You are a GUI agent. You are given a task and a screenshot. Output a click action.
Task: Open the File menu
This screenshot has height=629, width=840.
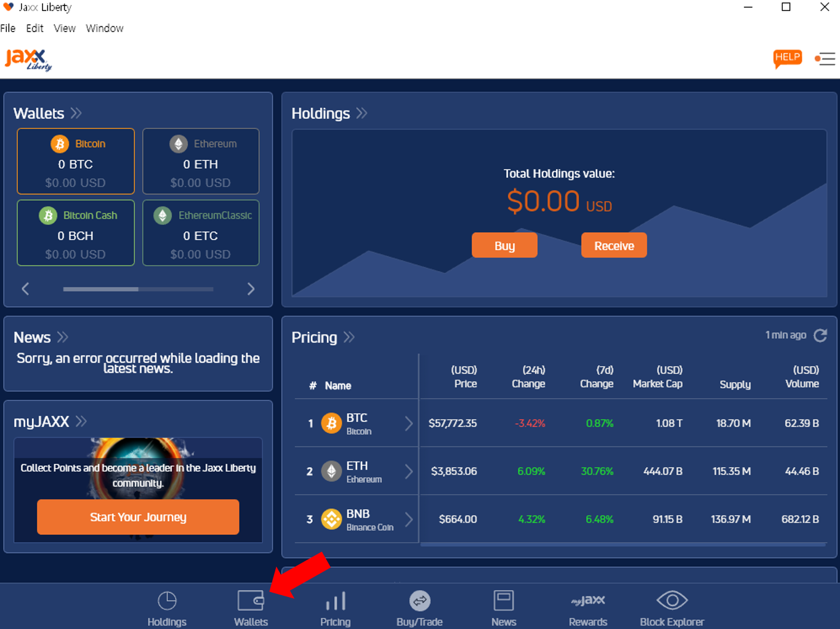8,28
